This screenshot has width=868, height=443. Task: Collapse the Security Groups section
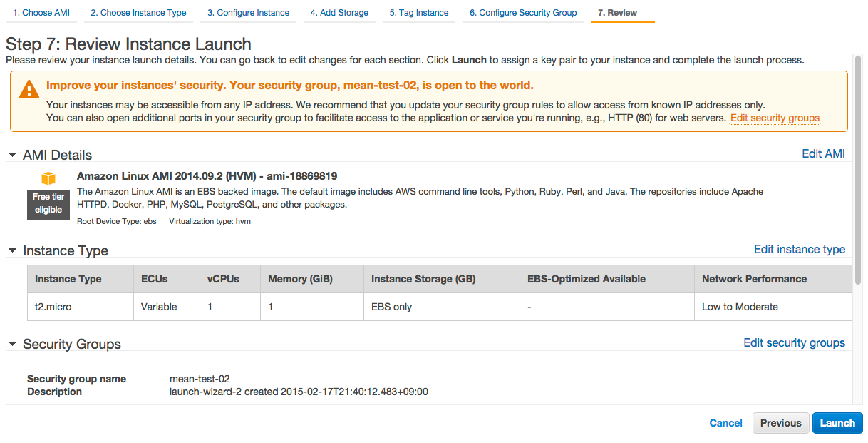point(12,344)
